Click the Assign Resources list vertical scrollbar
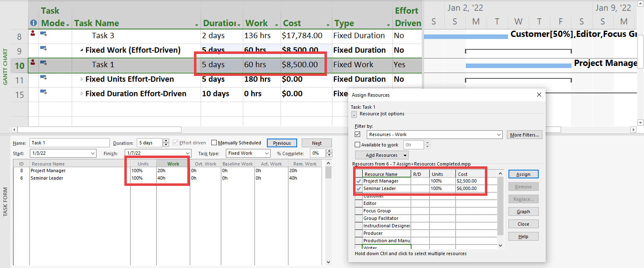Image resolution: width=644 pixels, height=268 pixels. point(500,209)
